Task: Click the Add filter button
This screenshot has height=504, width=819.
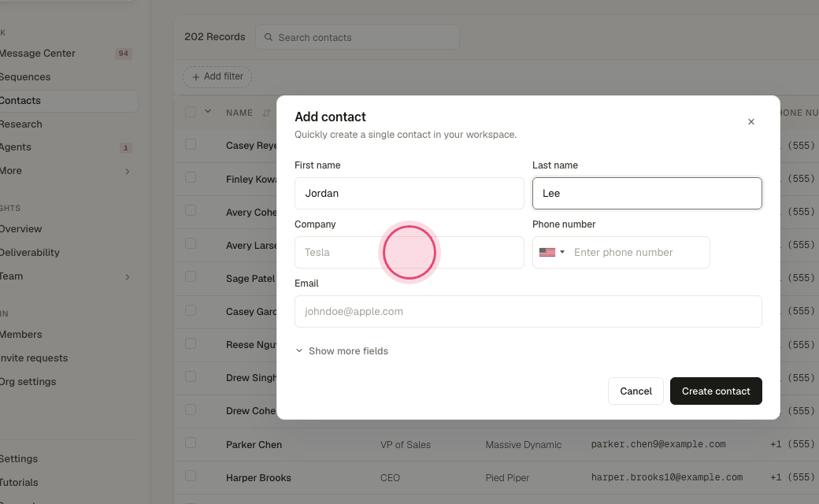Action: [217, 76]
